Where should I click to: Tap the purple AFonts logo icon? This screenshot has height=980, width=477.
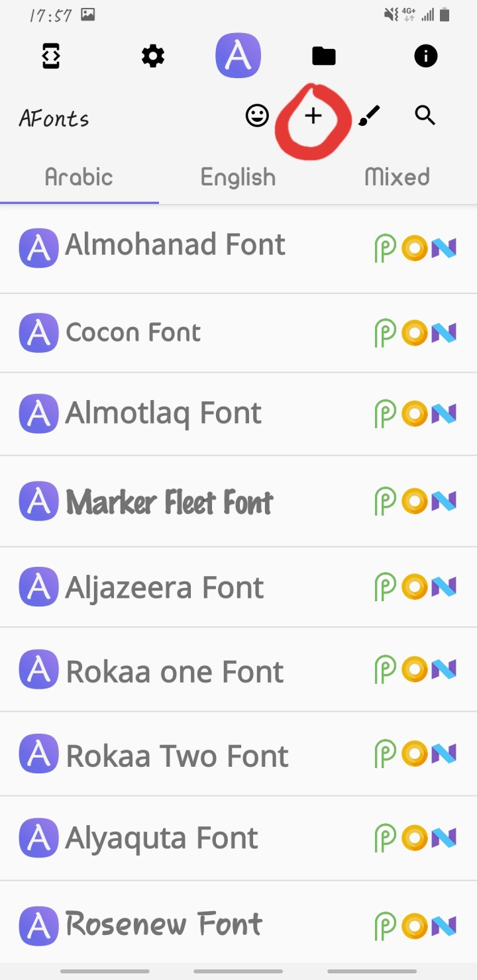click(x=238, y=56)
